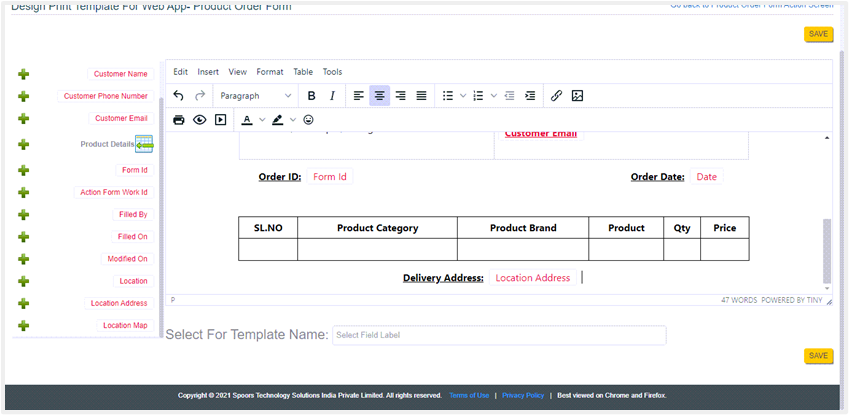Insert an image using toolbar icon

click(577, 96)
